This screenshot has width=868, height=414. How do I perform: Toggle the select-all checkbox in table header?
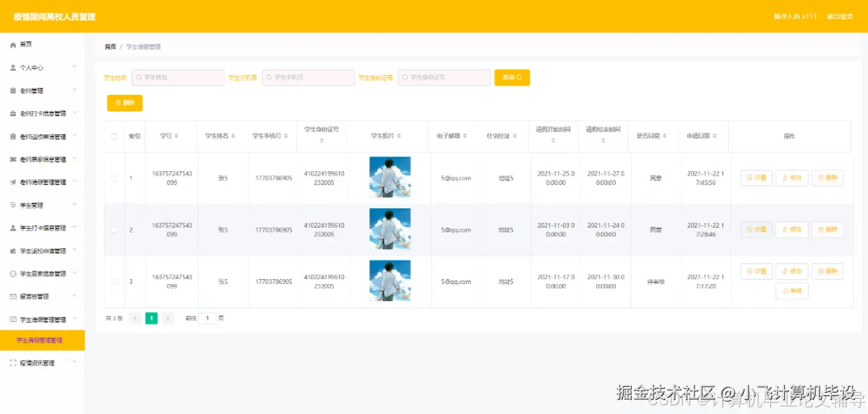[114, 136]
